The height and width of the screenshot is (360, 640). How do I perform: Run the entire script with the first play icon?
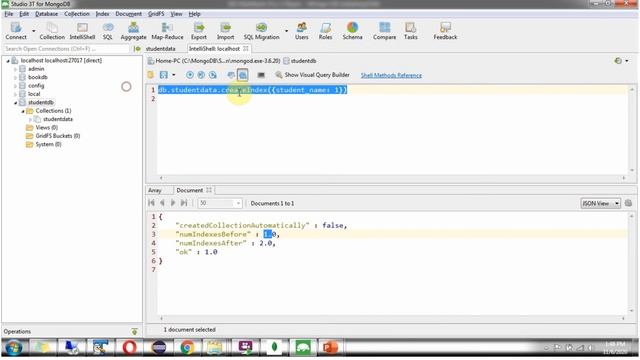click(x=189, y=75)
